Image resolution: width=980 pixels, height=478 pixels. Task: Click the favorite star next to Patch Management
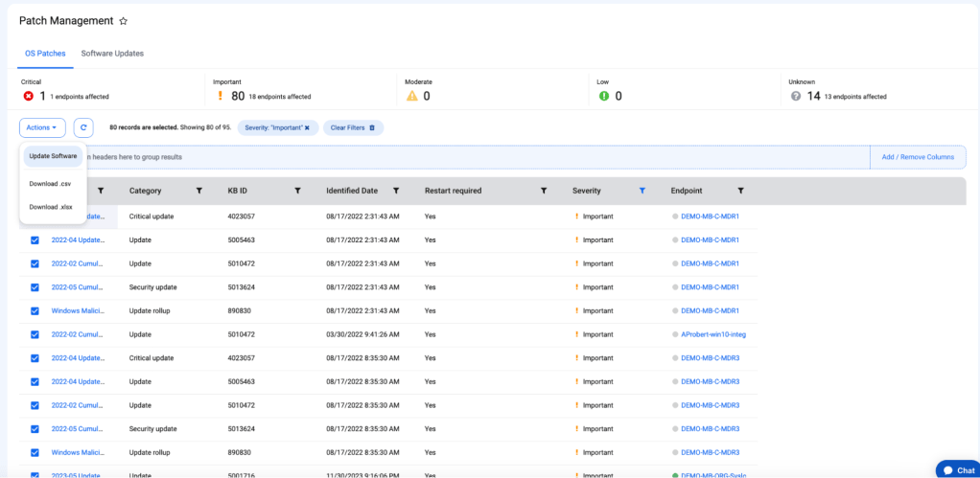[123, 21]
